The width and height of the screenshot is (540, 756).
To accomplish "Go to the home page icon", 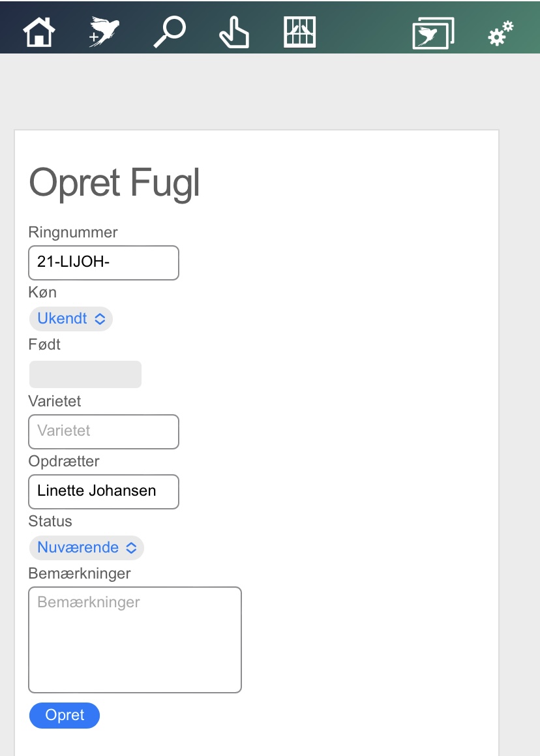I will pyautogui.click(x=39, y=32).
